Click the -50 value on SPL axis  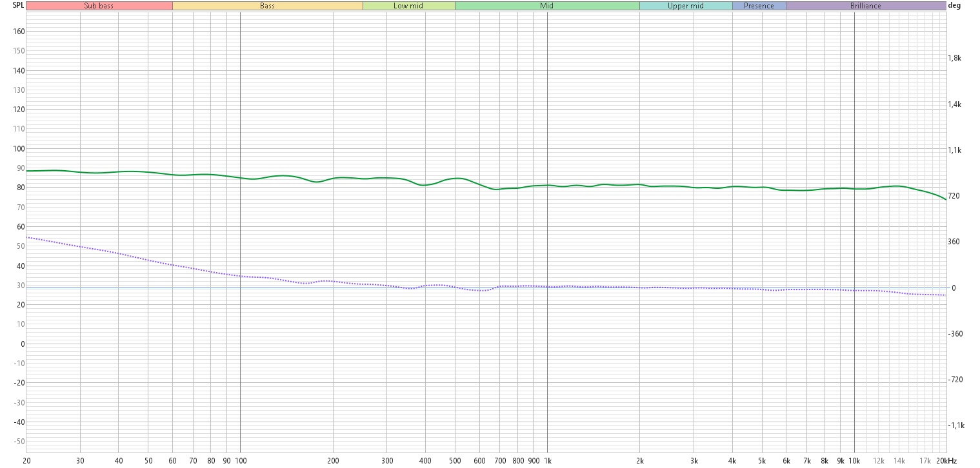coord(19,442)
